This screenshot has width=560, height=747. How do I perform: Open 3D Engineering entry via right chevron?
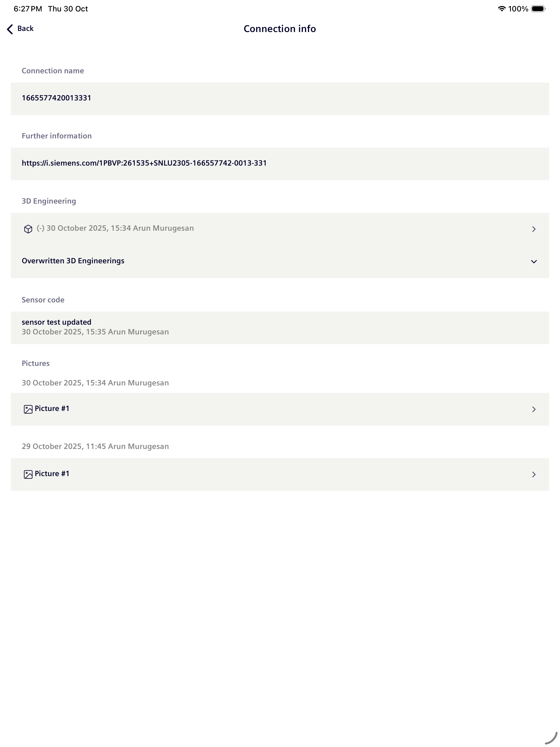pyautogui.click(x=534, y=229)
